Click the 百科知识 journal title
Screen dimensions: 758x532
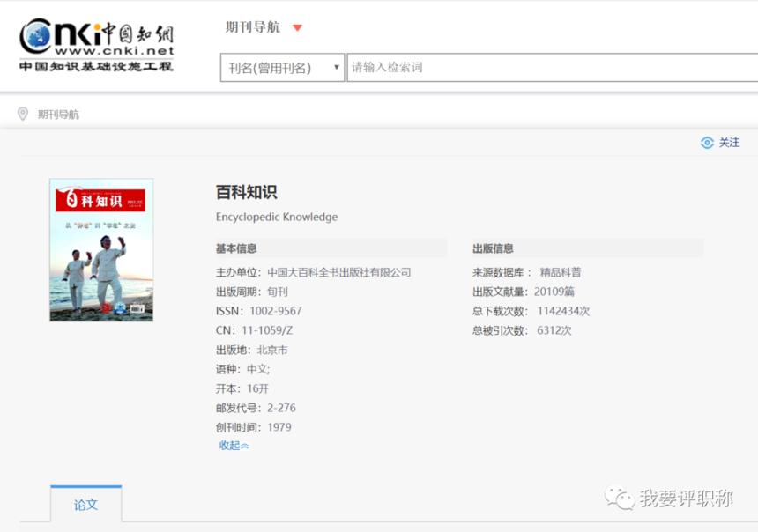point(247,192)
